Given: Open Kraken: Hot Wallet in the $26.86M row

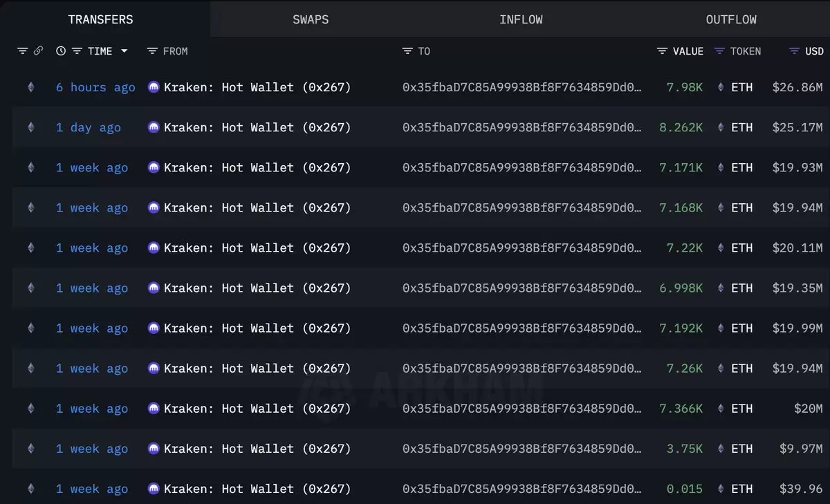Looking at the screenshot, I should (257, 87).
